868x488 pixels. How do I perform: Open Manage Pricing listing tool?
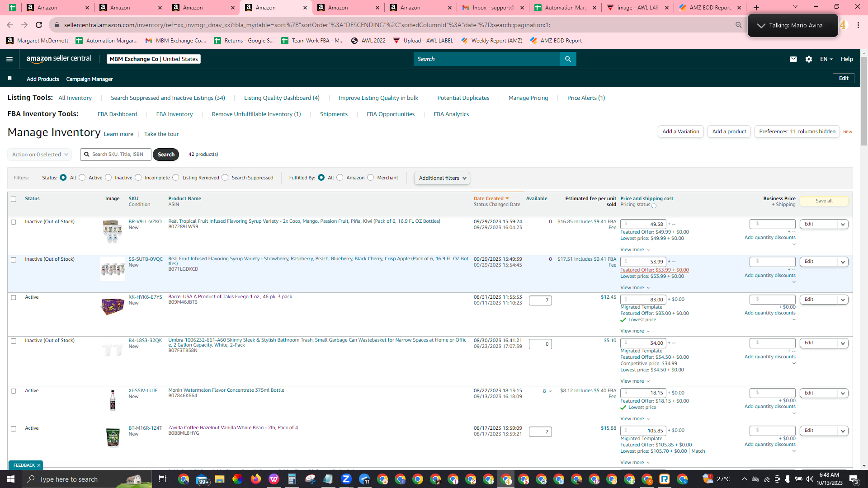coord(528,98)
